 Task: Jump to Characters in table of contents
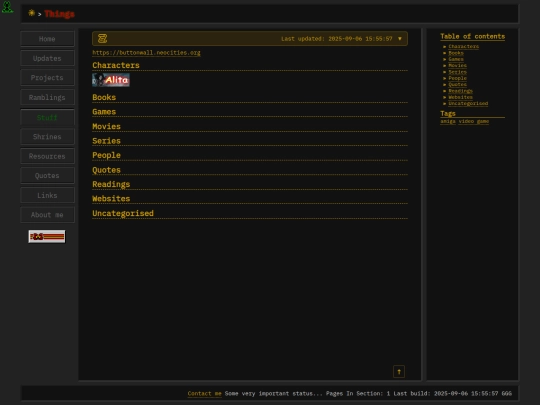coord(463,46)
